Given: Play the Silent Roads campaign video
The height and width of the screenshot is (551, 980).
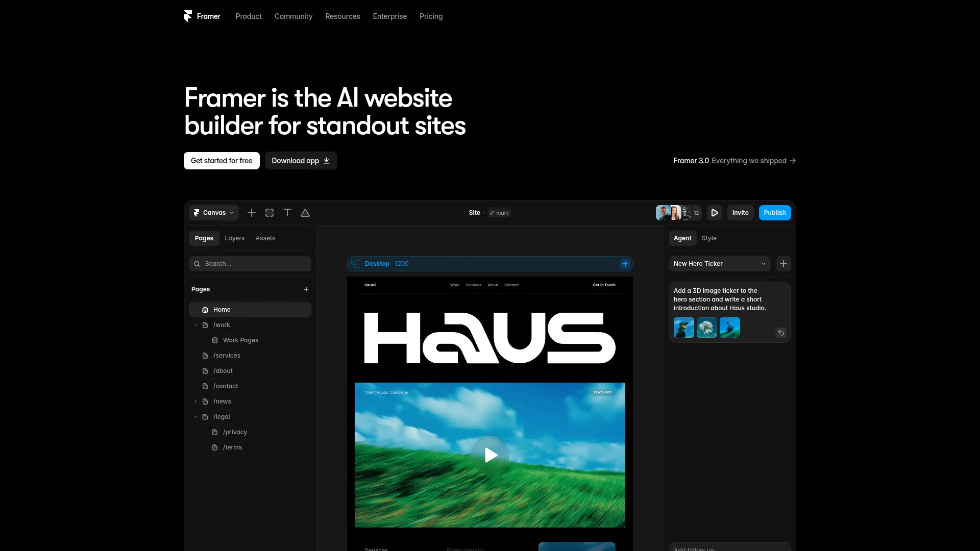Looking at the screenshot, I should (x=491, y=455).
